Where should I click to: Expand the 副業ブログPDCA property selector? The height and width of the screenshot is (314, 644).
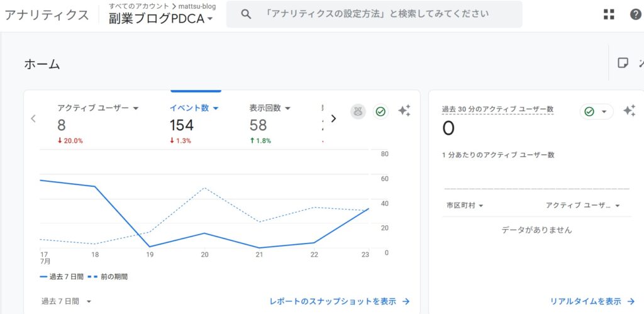[x=161, y=19]
